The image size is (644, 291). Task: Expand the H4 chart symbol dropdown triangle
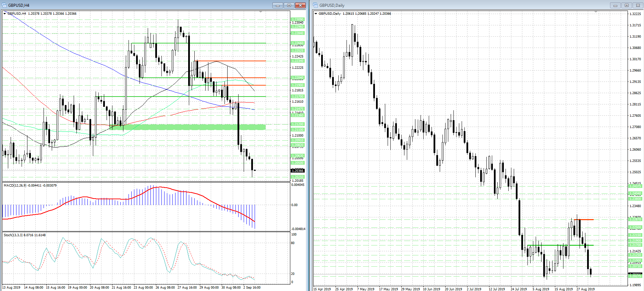pyautogui.click(x=5, y=14)
